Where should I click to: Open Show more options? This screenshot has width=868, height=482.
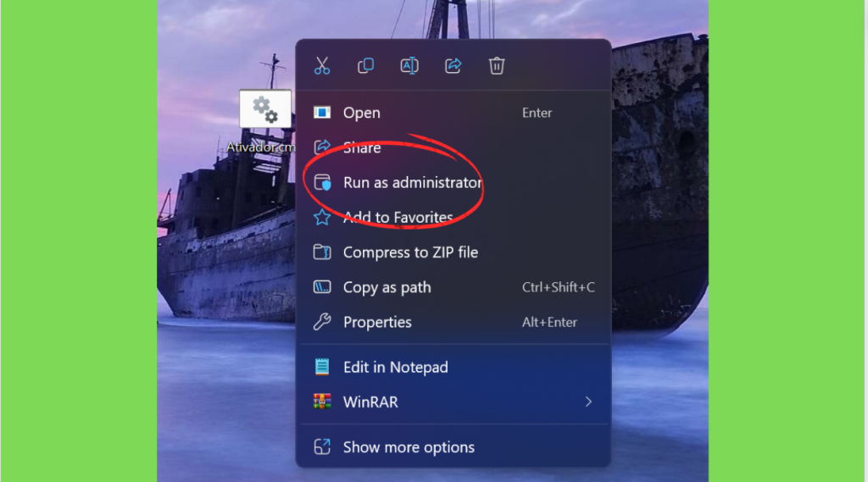coord(454,447)
